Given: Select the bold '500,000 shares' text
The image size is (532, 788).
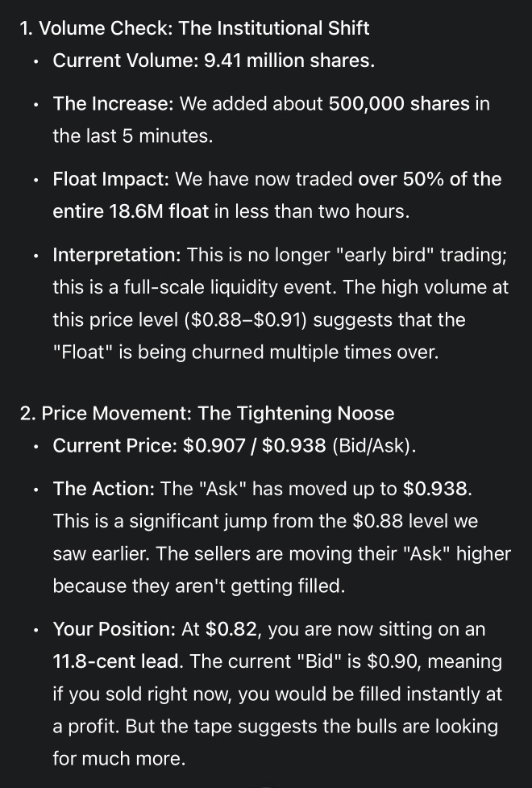Looking at the screenshot, I should pos(399,103).
